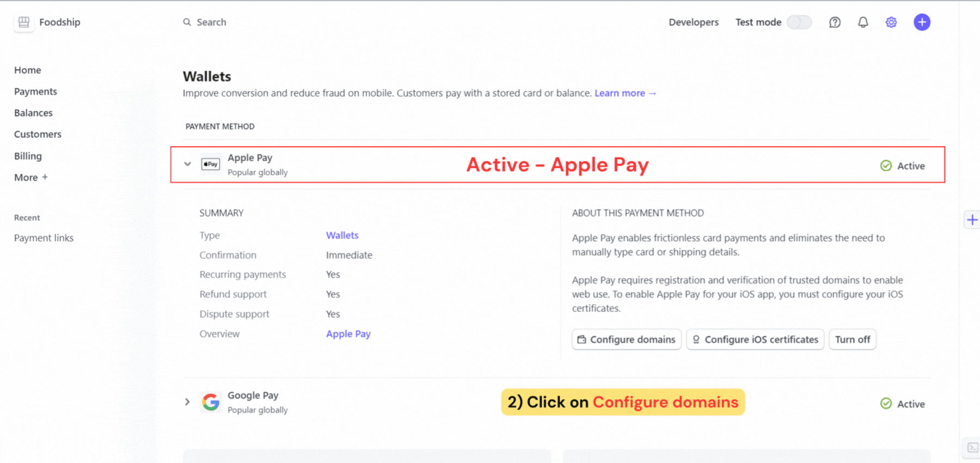Click the Apple Pay active checkmark icon

point(886,166)
